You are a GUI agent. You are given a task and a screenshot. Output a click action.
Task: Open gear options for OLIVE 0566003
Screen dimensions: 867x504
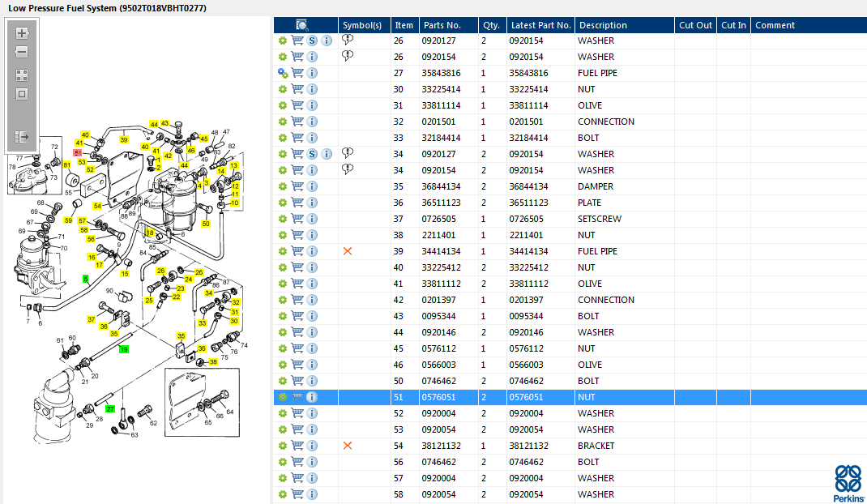283,365
